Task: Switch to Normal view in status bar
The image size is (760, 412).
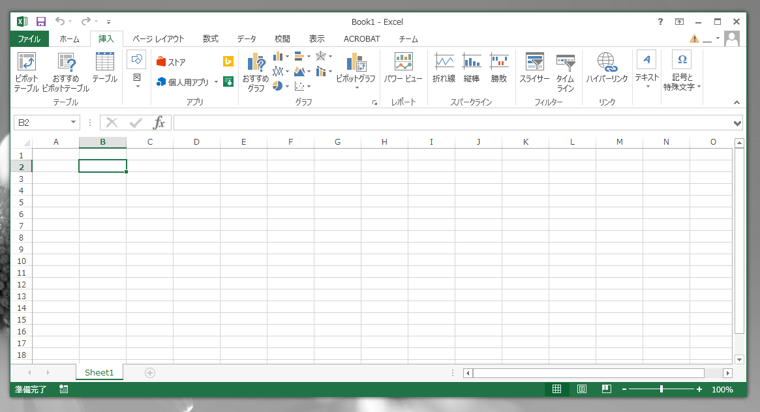Action: [x=556, y=389]
